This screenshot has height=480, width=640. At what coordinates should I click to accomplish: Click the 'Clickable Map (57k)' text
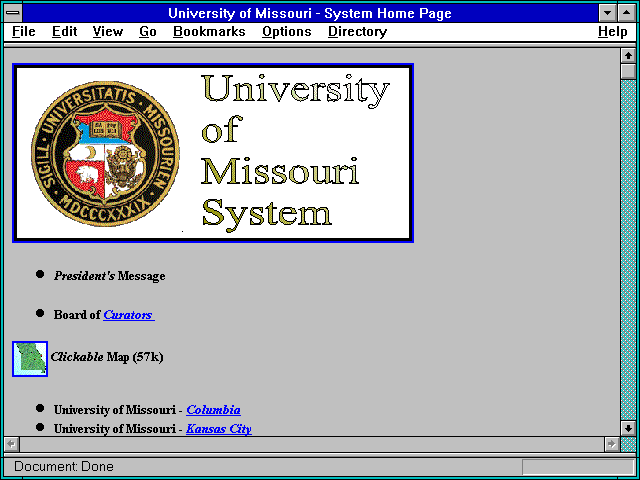(x=107, y=357)
